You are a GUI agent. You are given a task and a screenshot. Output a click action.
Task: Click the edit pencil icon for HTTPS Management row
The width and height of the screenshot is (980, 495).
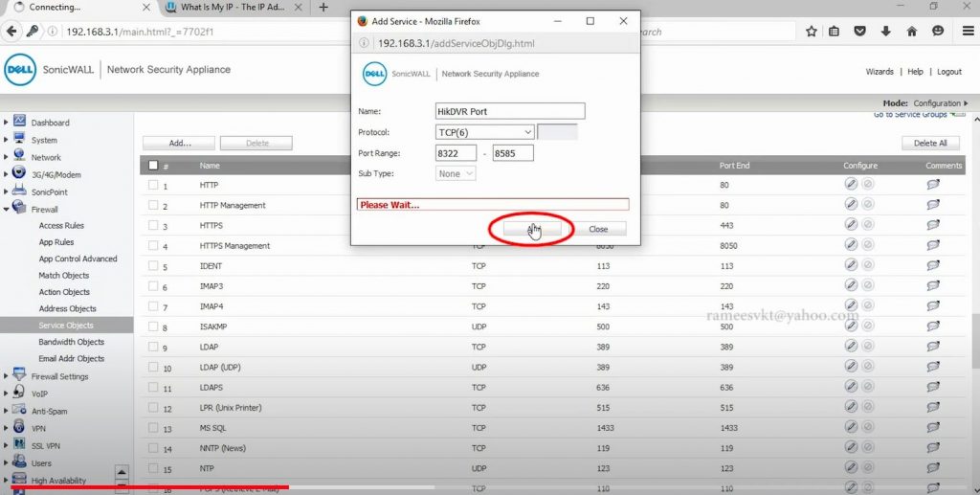851,245
